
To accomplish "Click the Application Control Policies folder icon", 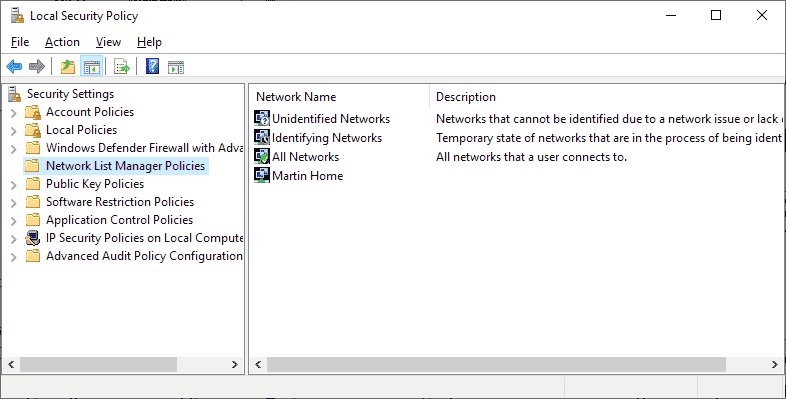I will pos(33,220).
